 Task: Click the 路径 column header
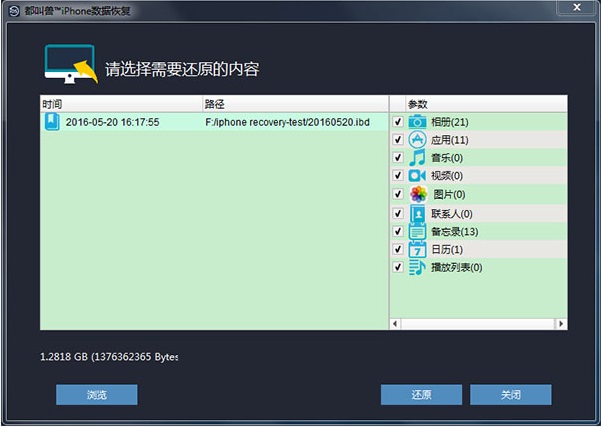[296, 104]
